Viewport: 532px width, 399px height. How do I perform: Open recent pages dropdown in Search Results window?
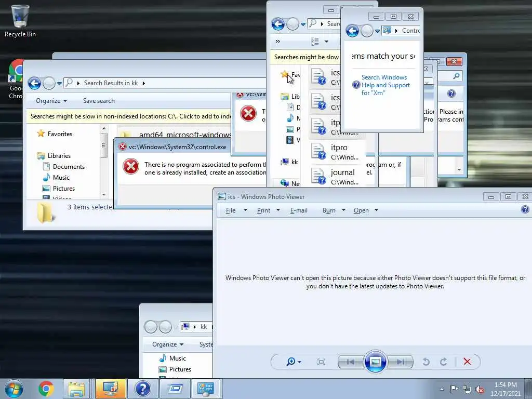[x=59, y=84]
